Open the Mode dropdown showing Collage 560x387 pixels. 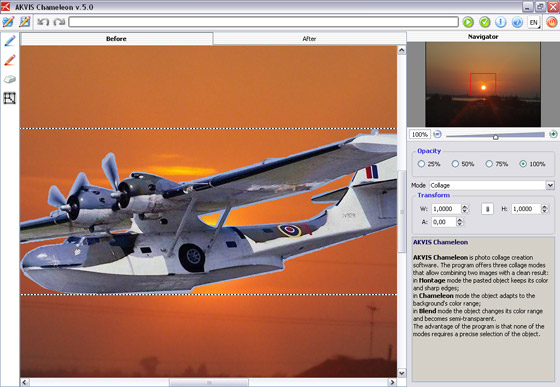[492, 185]
